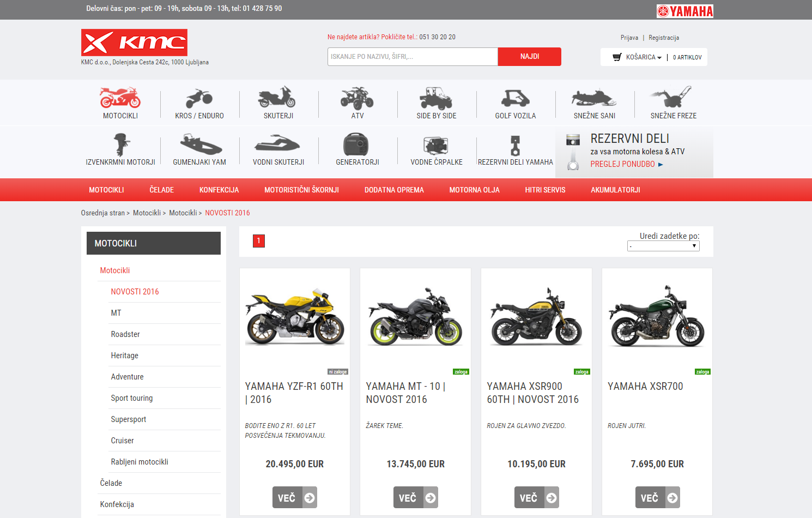Screen dimensions: 812x518
Task: Select Roadster in sidebar
Action: (x=125, y=334)
